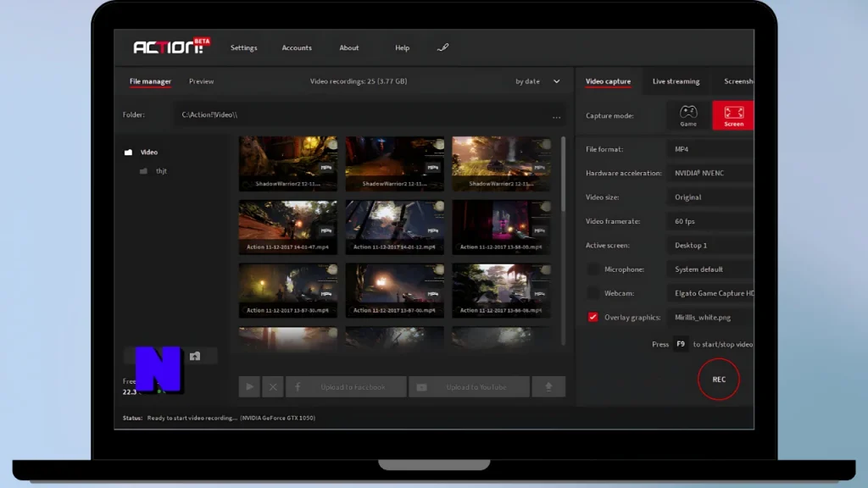Select the Action 11-12-2017 13-57-00.mp4 thumbnail
The width and height of the screenshot is (868, 488).
coord(395,291)
